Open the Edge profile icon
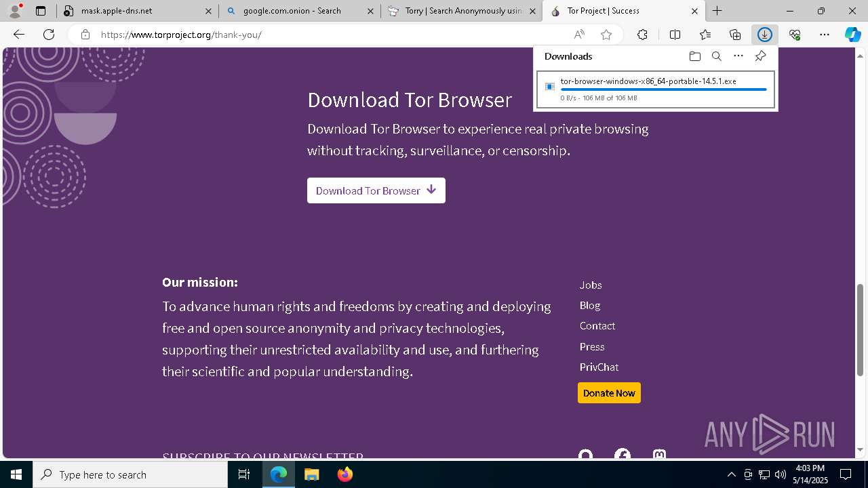The width and height of the screenshot is (868, 488). click(15, 11)
